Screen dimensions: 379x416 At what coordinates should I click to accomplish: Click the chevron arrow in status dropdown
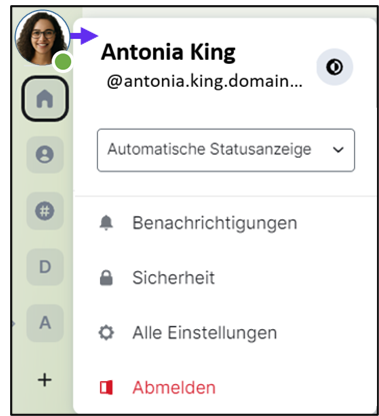(338, 150)
